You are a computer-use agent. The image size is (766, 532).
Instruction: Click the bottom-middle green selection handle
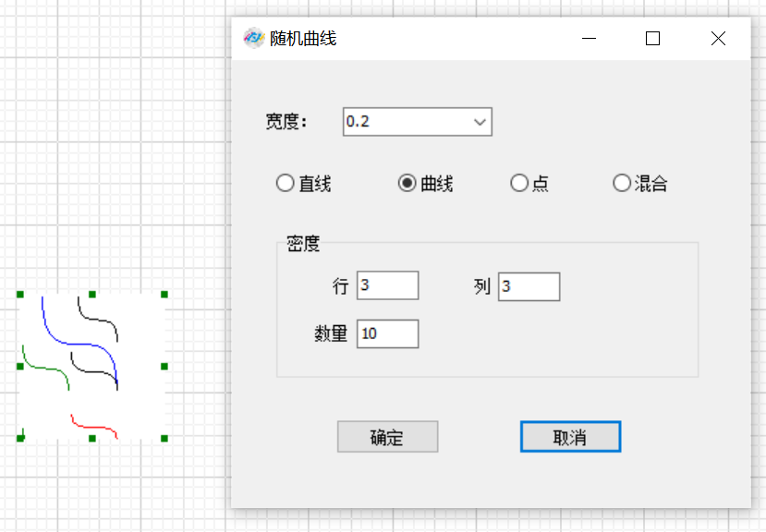point(92,438)
